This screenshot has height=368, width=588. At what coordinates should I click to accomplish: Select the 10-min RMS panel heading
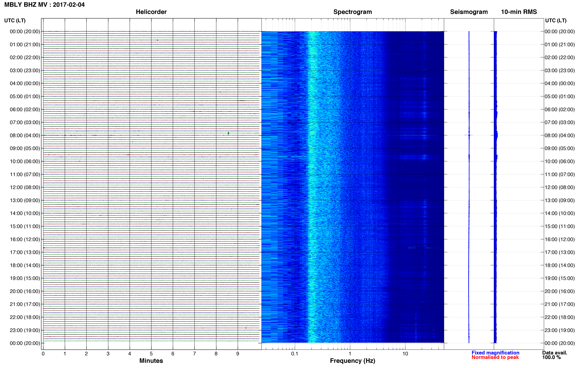point(519,12)
